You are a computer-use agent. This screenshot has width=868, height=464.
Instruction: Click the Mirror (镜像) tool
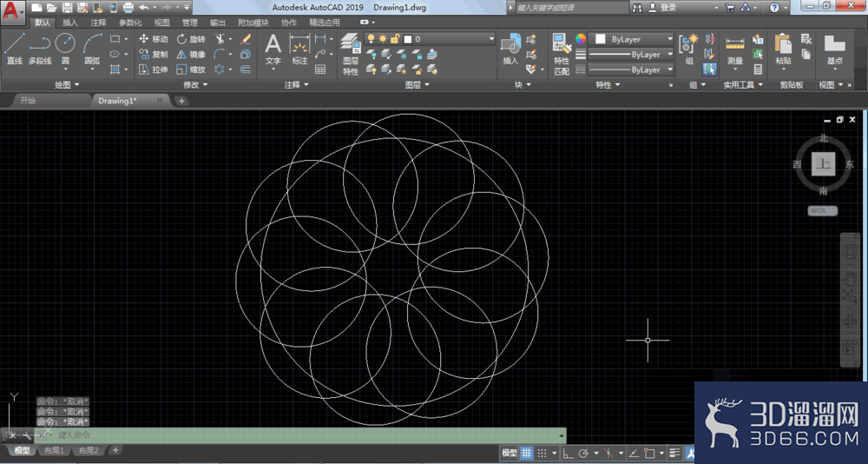191,55
